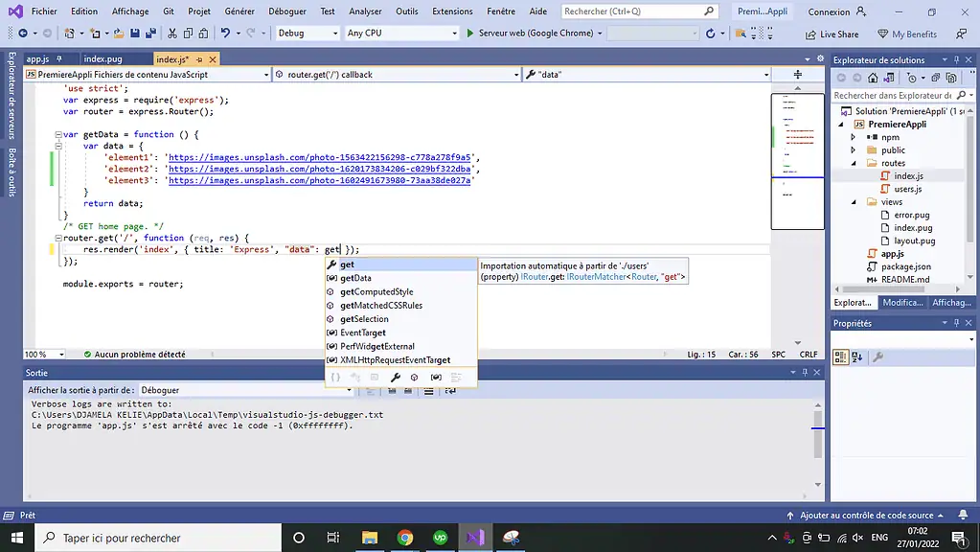Toggle auto-hide pin on Solution Explorer panel
This screenshot has width=980, height=552.
click(x=958, y=58)
